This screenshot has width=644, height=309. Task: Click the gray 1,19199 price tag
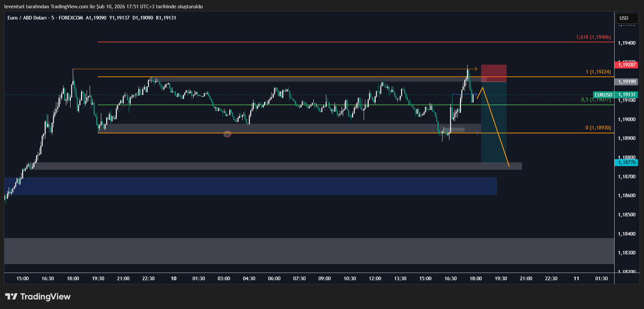[627, 82]
